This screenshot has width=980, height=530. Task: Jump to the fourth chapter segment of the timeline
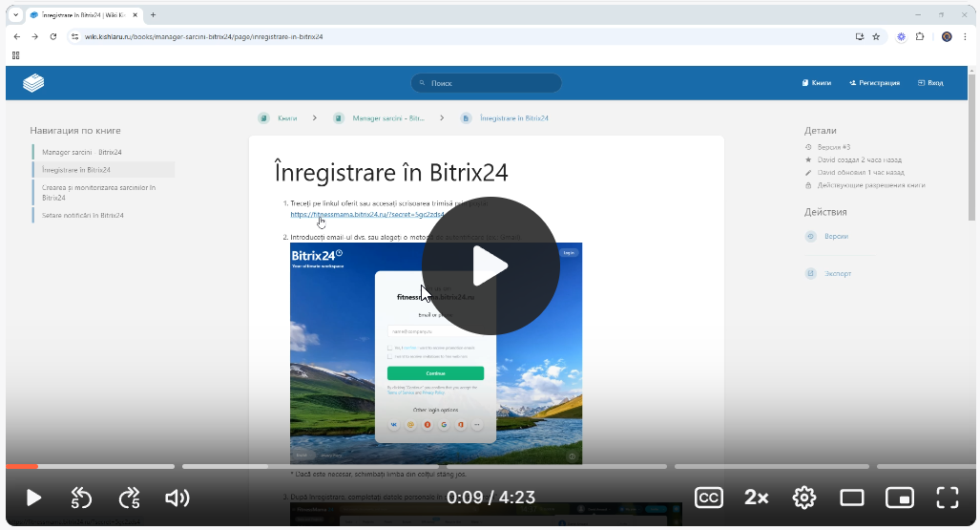[x=772, y=466]
